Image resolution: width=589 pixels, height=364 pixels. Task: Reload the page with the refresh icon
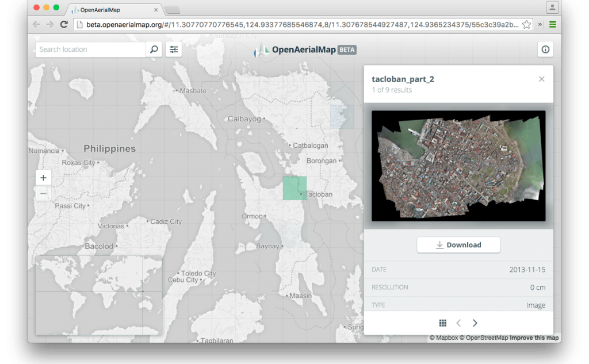click(x=63, y=24)
